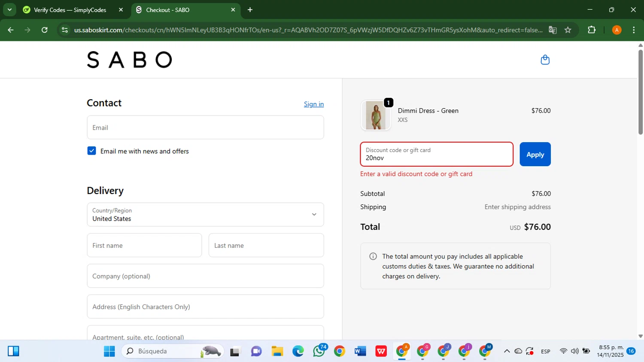Open the notification center badge
Viewport: 644px width, 362px height.
click(x=631, y=351)
